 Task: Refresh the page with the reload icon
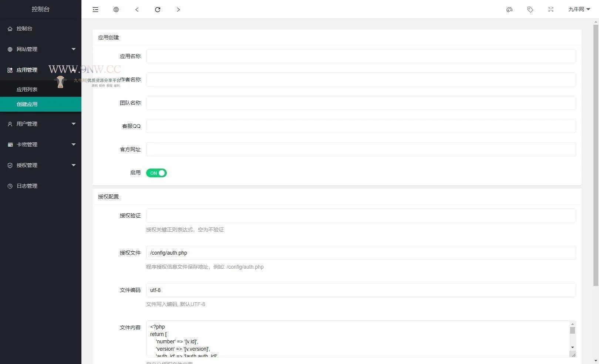[158, 10]
